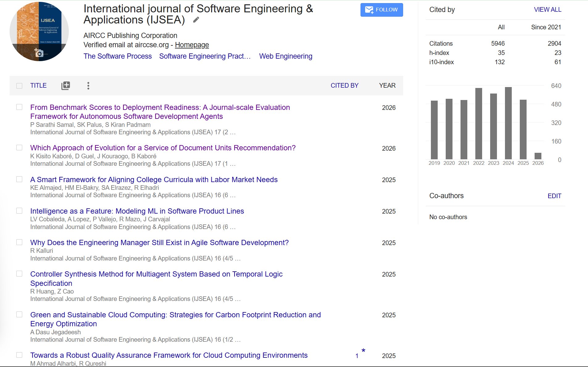Image resolution: width=588 pixels, height=367 pixels.
Task: Click Edit next to Co-authors
Action: point(554,196)
